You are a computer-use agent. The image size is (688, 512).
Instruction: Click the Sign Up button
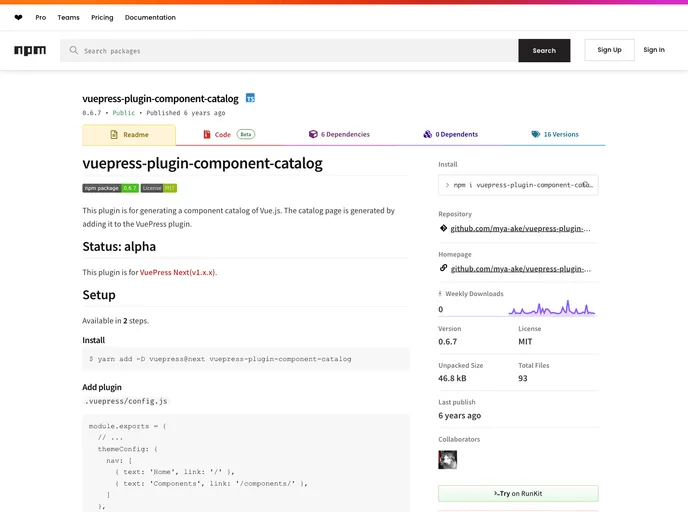click(609, 50)
